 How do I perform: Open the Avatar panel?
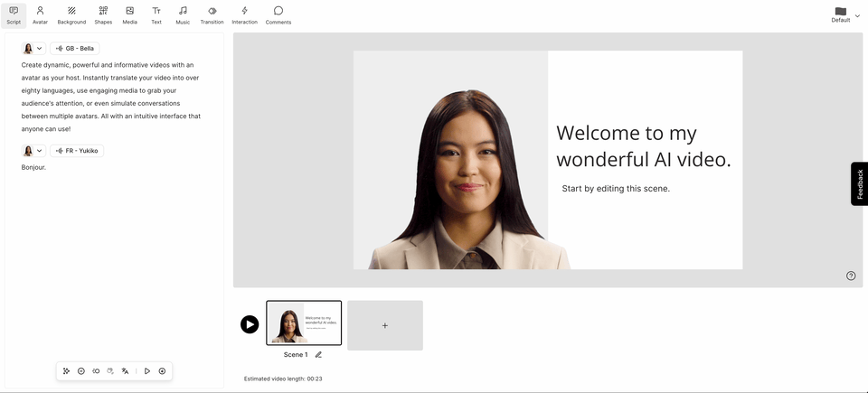pyautogui.click(x=40, y=14)
